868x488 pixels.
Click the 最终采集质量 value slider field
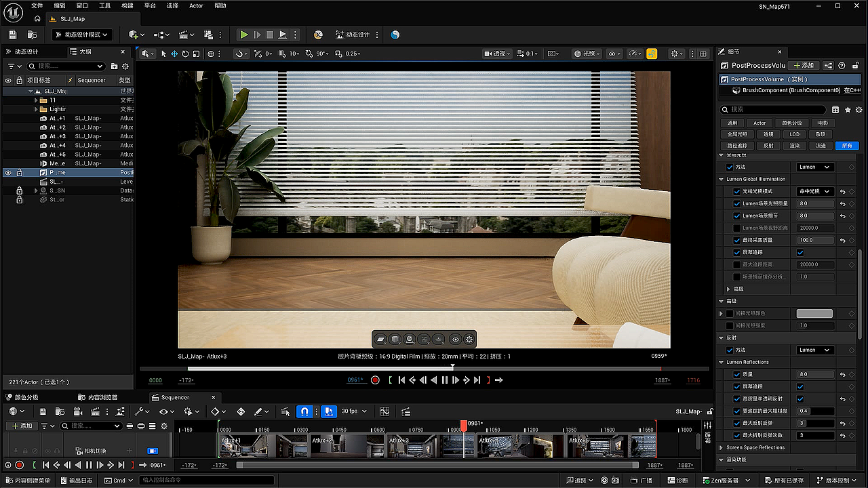pos(816,240)
